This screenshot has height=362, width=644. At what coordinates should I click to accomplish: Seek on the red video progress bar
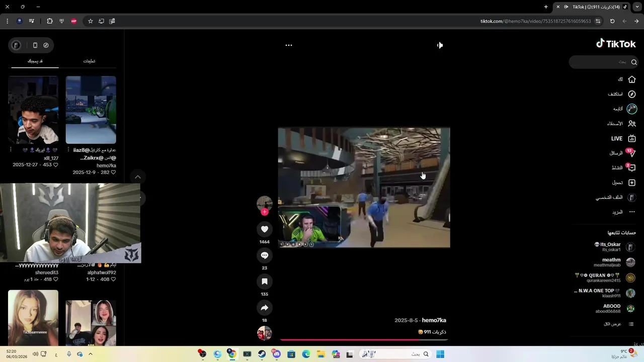(364, 340)
